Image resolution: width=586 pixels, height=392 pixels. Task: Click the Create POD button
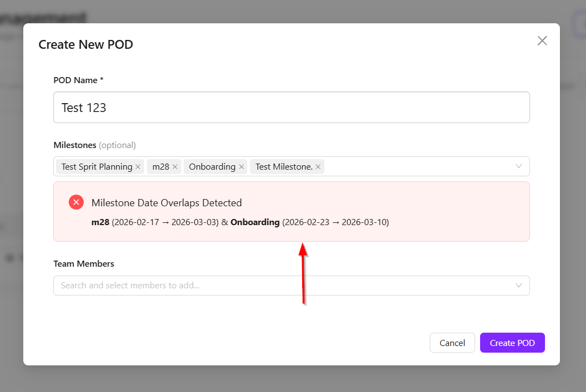pos(512,343)
